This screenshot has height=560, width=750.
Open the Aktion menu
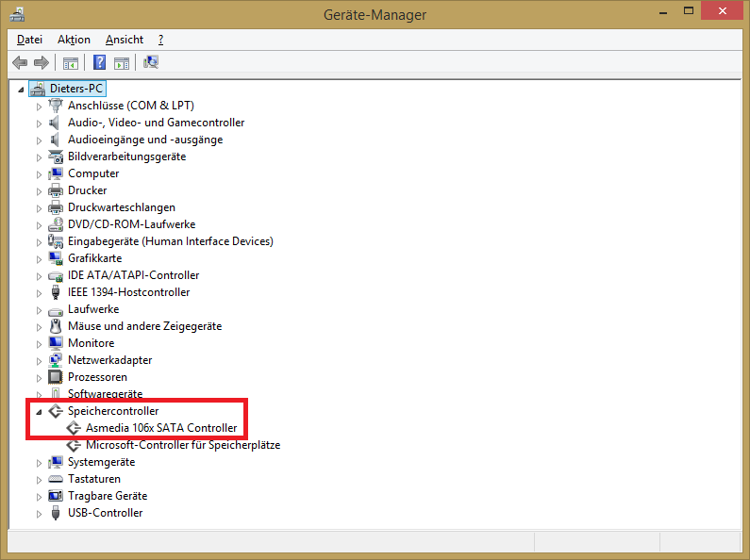coord(74,40)
